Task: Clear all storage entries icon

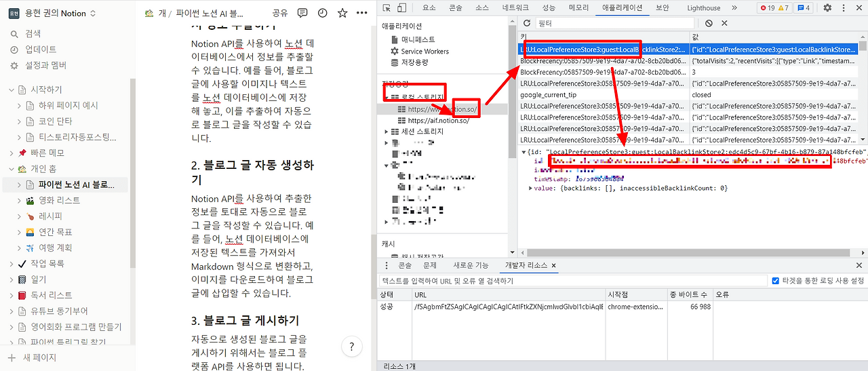Action: (709, 23)
